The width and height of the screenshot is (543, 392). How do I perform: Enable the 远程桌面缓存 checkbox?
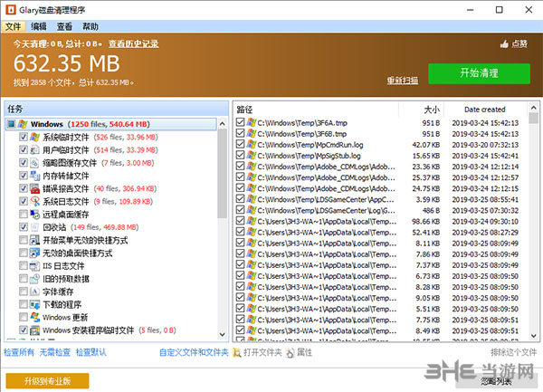[24, 214]
